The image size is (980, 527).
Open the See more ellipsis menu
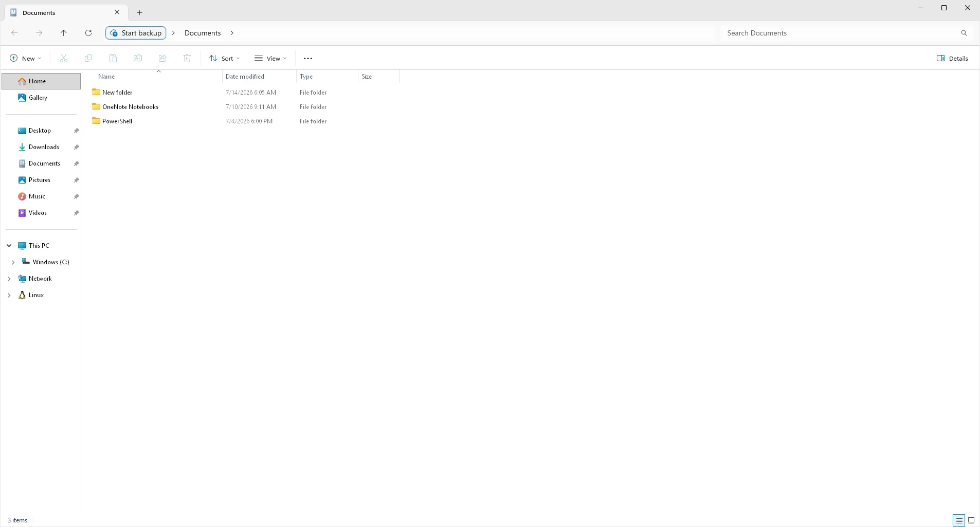click(x=308, y=59)
